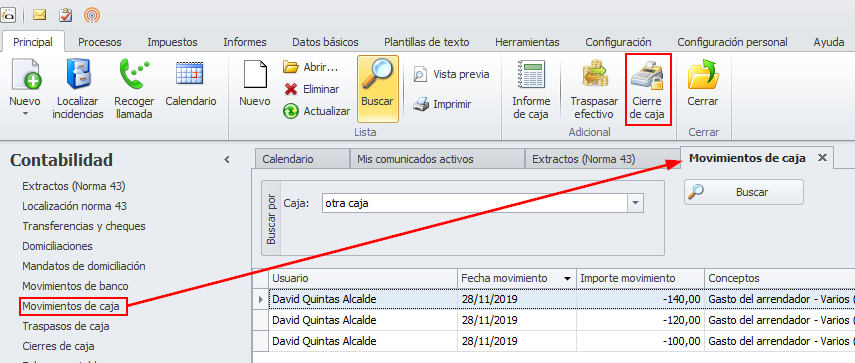
Task: Switch to the Calendario document tab
Action: pyautogui.click(x=302, y=159)
